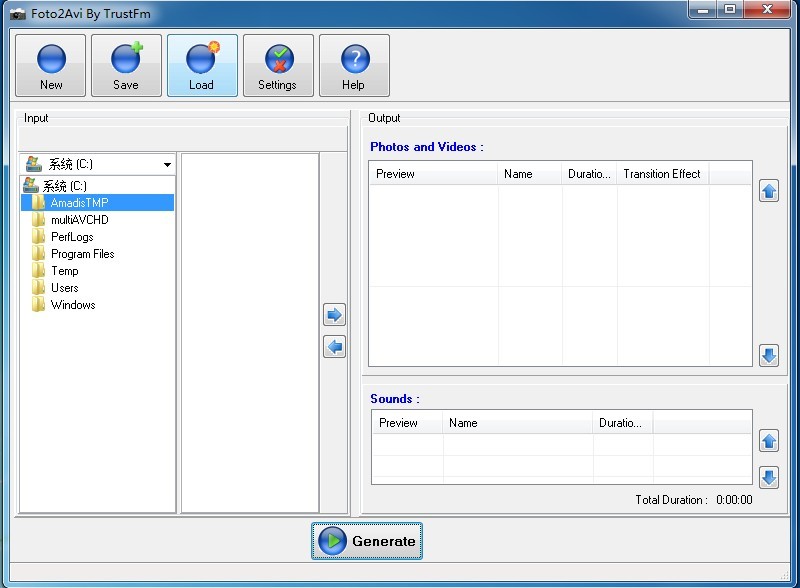
Task: Select the Program Files folder
Action: 82,254
